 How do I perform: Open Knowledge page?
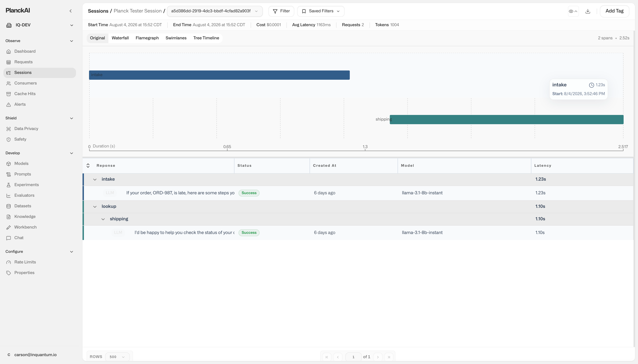(40, 217)
